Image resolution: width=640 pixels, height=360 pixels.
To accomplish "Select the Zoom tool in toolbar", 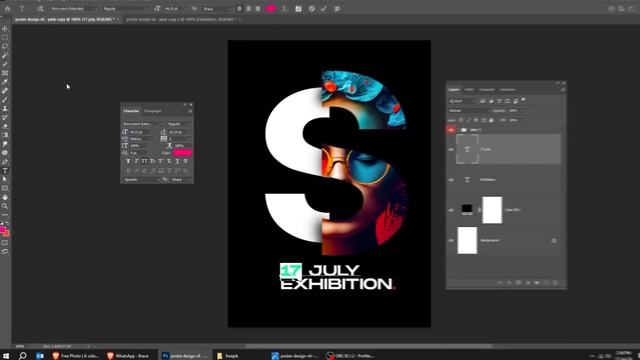I will click(5, 206).
